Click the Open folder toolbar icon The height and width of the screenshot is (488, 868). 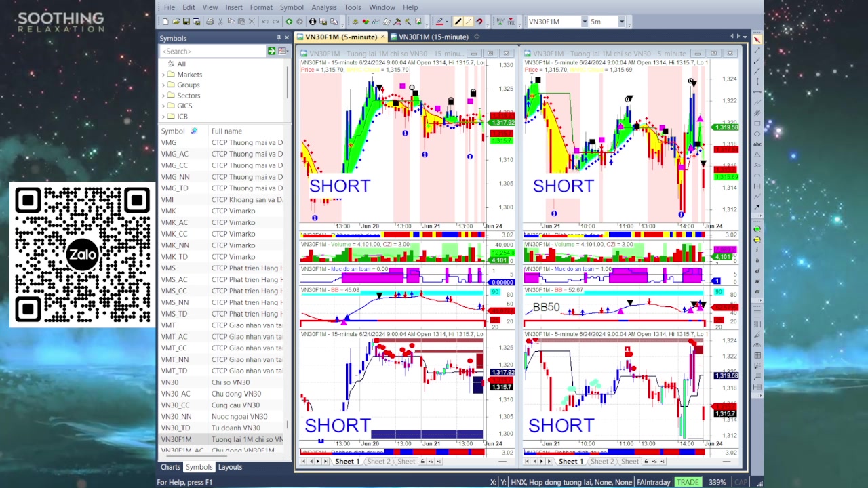(176, 22)
